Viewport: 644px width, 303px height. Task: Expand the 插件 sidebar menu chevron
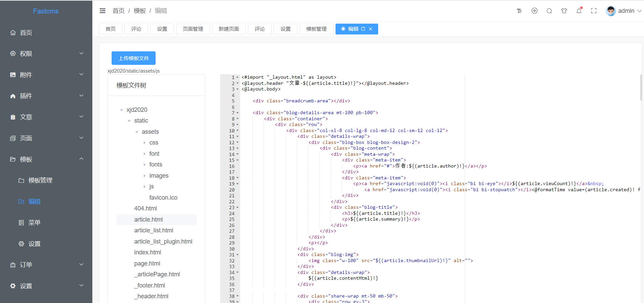81,96
